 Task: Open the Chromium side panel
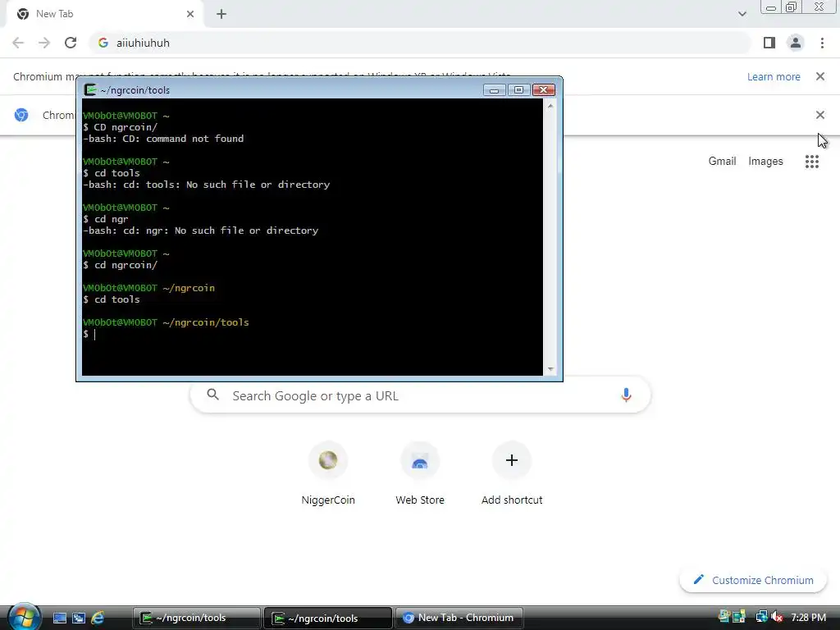pos(769,43)
